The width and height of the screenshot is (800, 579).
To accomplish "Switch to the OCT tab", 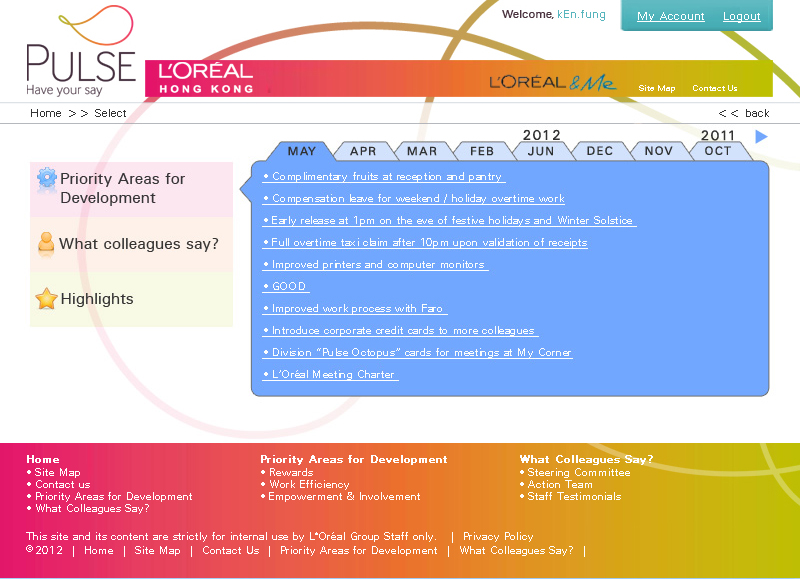I will [718, 151].
